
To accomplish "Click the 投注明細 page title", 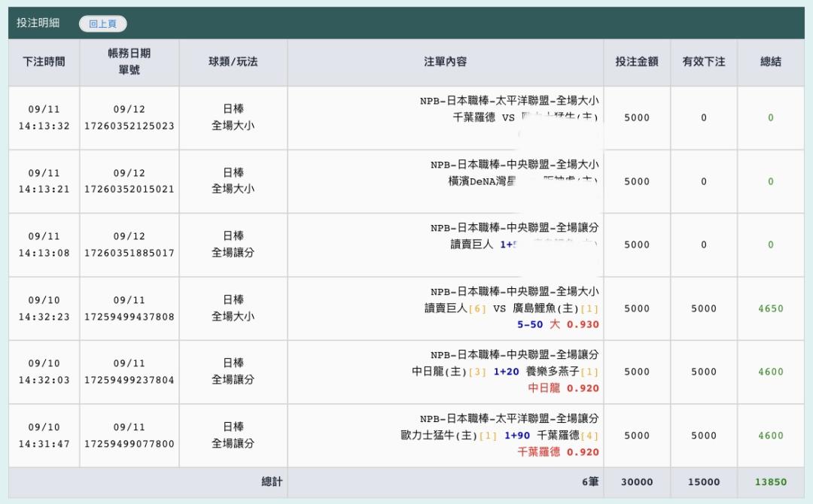I will coord(38,23).
